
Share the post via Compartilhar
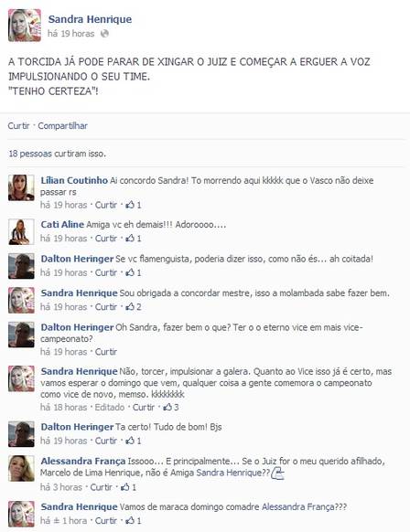click(x=62, y=126)
